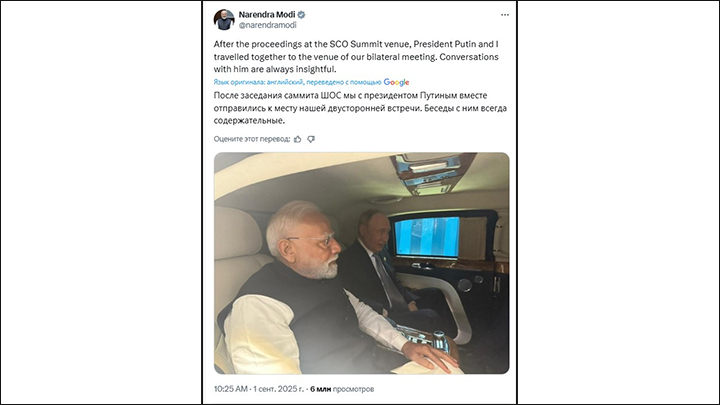Open the three-dot more options menu

point(505,15)
